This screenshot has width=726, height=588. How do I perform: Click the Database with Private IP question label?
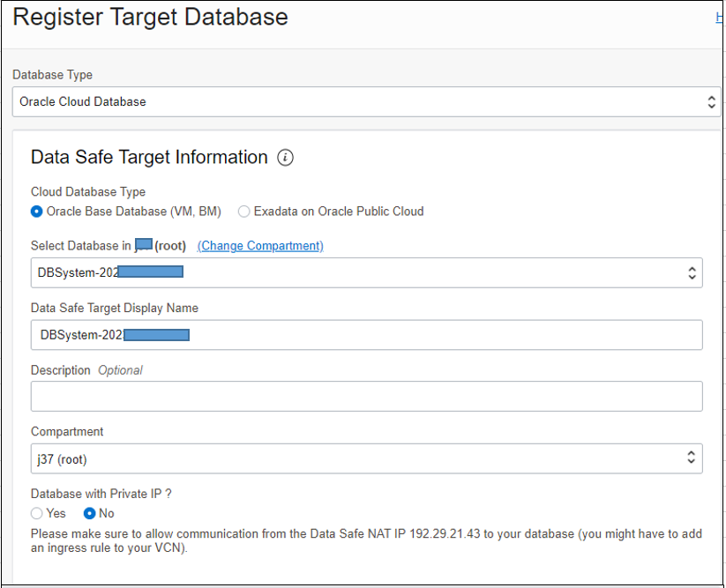coord(101,494)
